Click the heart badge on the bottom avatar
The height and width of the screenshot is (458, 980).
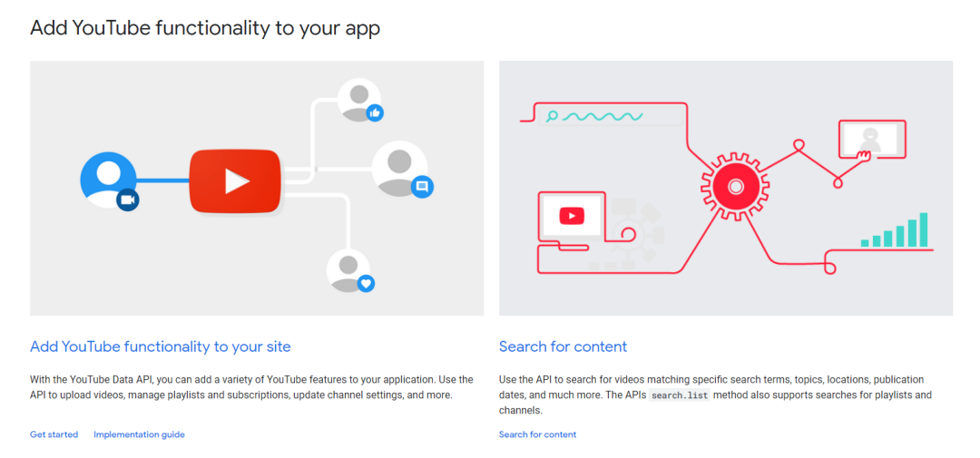(x=367, y=283)
